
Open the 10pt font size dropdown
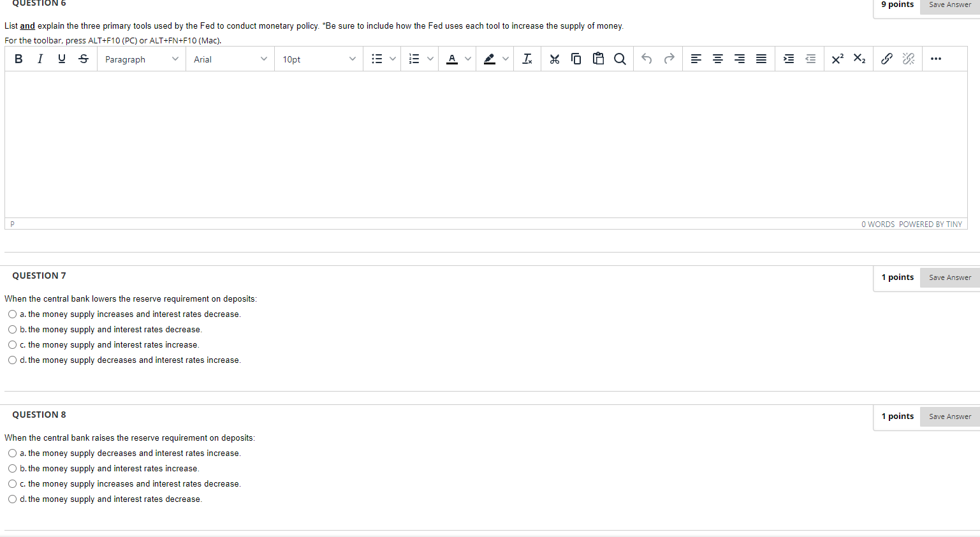point(319,59)
